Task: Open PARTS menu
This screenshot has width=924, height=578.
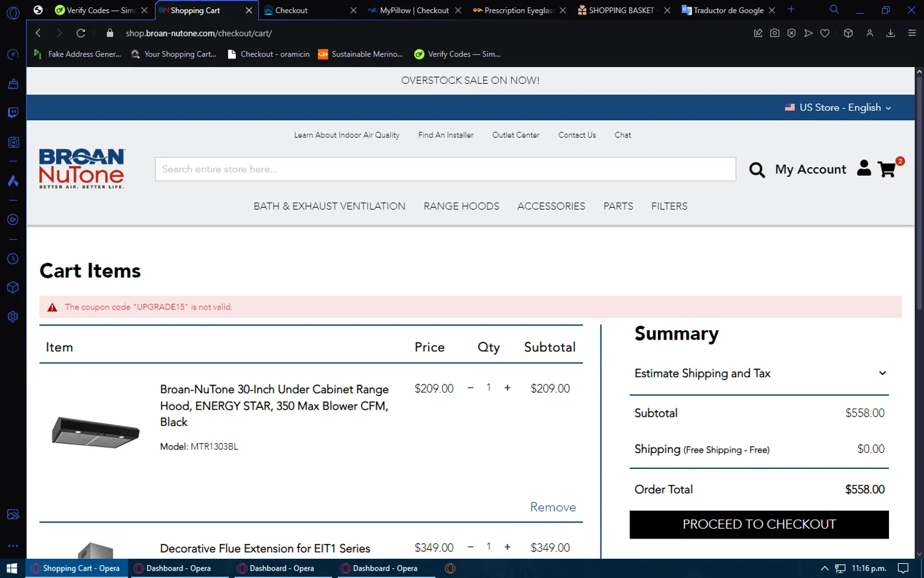Action: (618, 206)
